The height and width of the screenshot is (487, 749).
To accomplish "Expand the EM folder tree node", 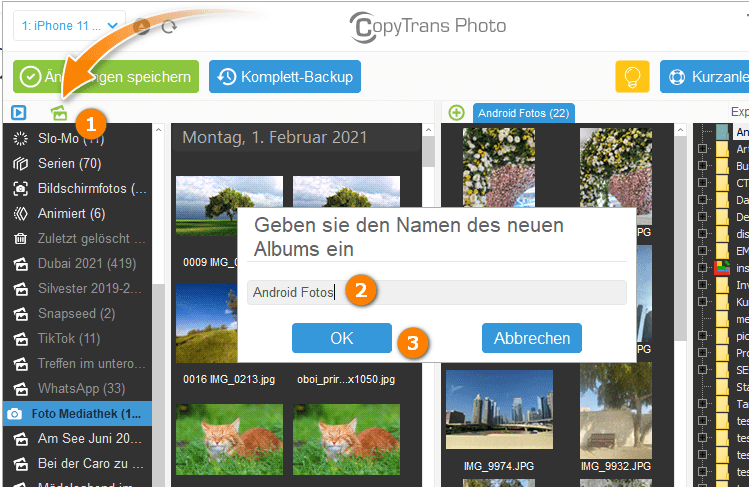I will click(x=702, y=250).
